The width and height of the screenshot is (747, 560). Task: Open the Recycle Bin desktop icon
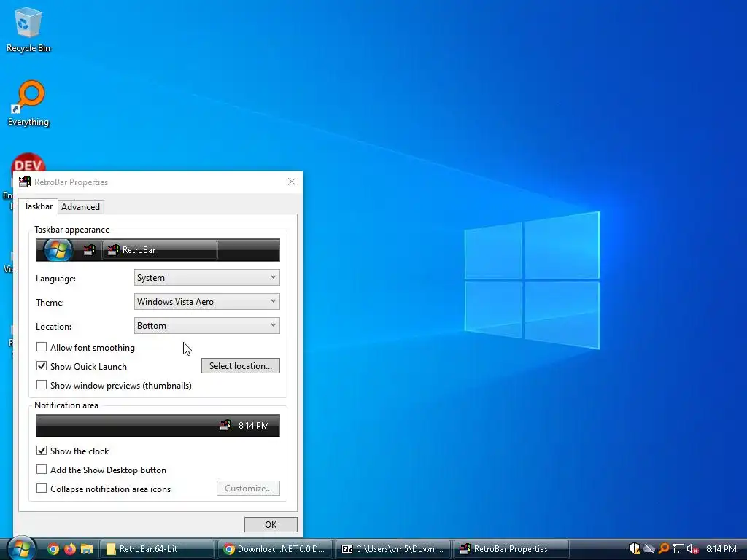pyautogui.click(x=28, y=31)
